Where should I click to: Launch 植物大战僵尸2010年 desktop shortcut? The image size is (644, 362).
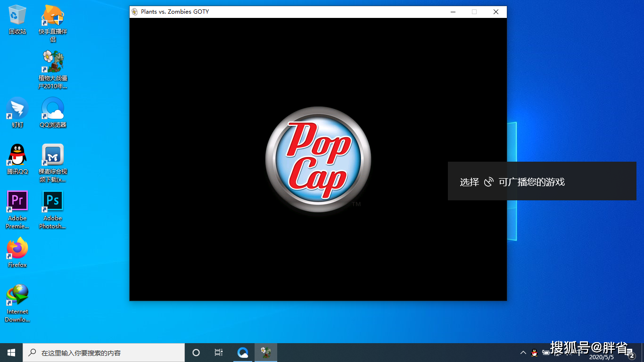(53, 70)
